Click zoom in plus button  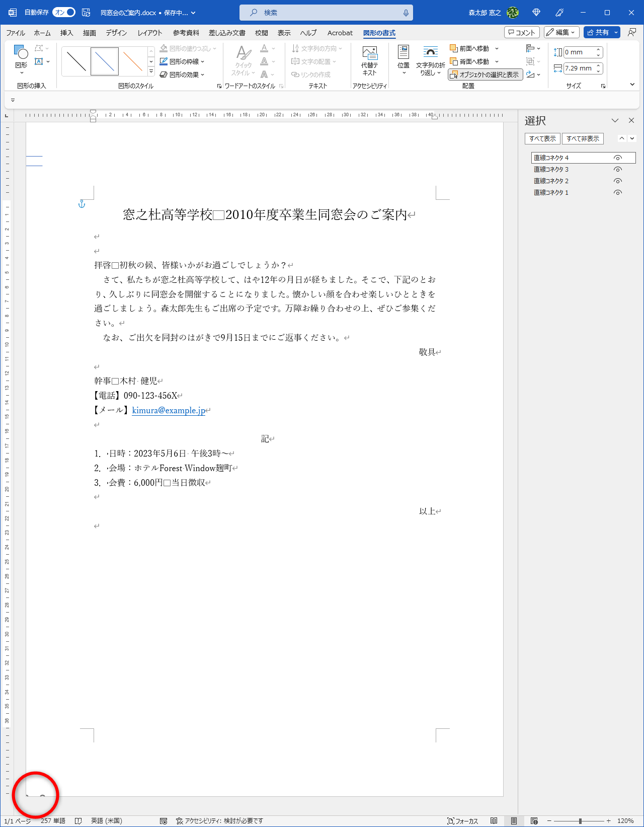(x=608, y=821)
